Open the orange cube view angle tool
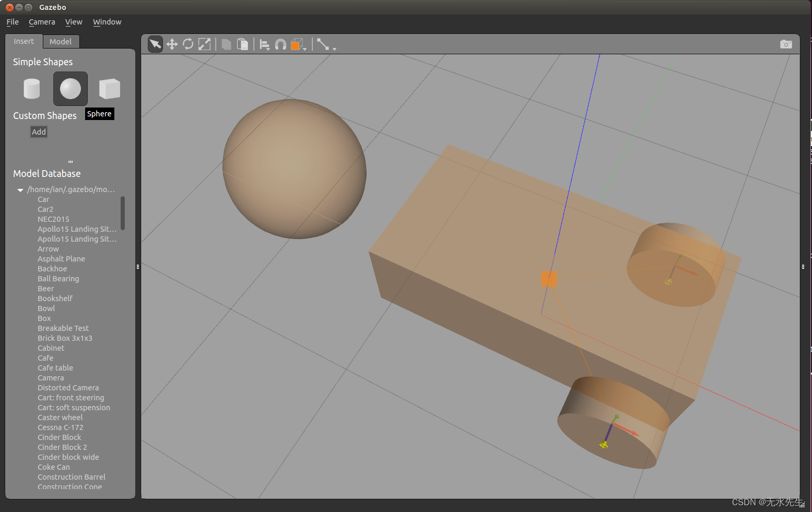The width and height of the screenshot is (812, 512). point(298,45)
